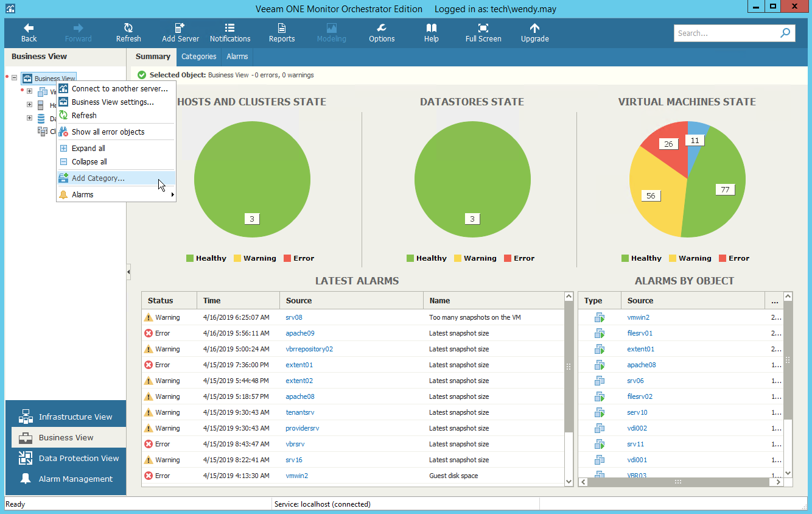Click the Upgrade arrow icon
812x514 pixels.
(534, 28)
